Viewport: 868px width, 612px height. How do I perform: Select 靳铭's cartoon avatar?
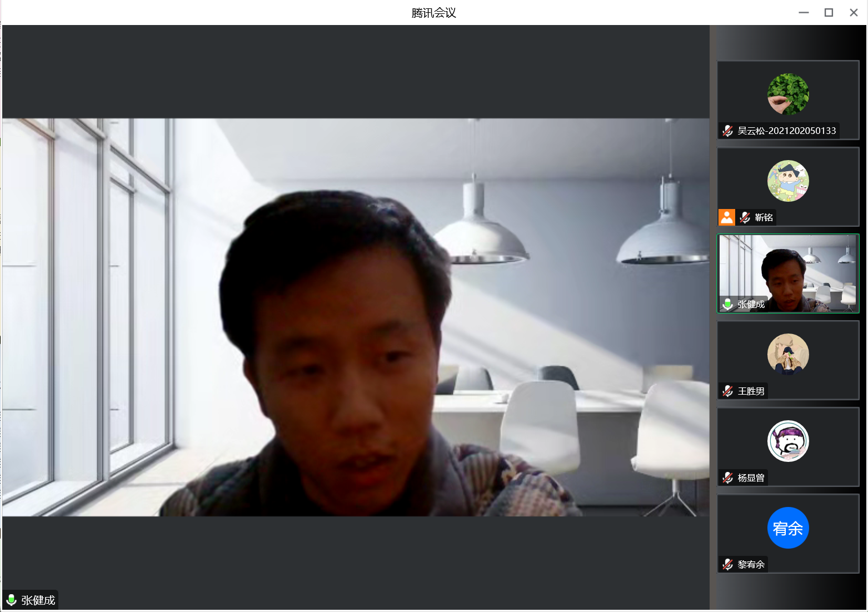pos(787,181)
